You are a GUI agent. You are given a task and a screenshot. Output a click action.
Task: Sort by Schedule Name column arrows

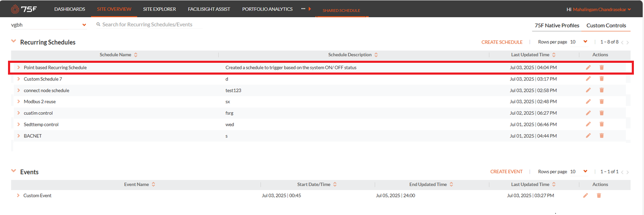(x=136, y=55)
